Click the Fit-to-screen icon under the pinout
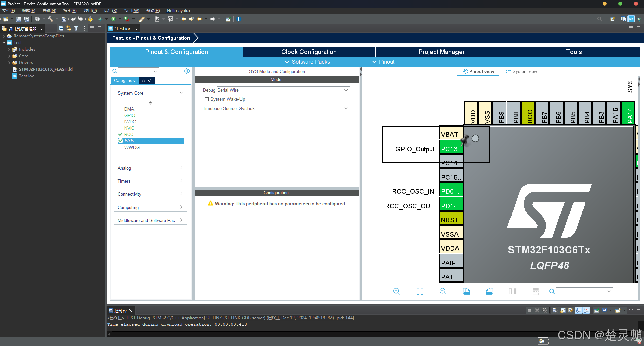644x346 pixels. coord(420,291)
